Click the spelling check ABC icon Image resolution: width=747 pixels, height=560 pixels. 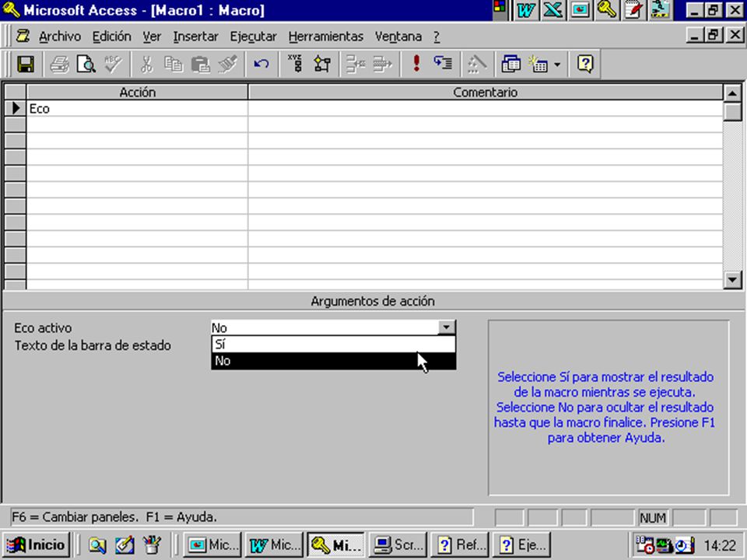pyautogui.click(x=114, y=64)
